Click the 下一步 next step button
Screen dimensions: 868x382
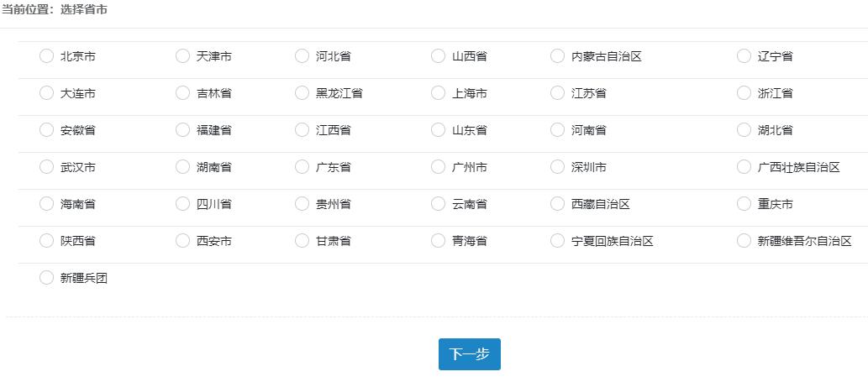point(469,354)
